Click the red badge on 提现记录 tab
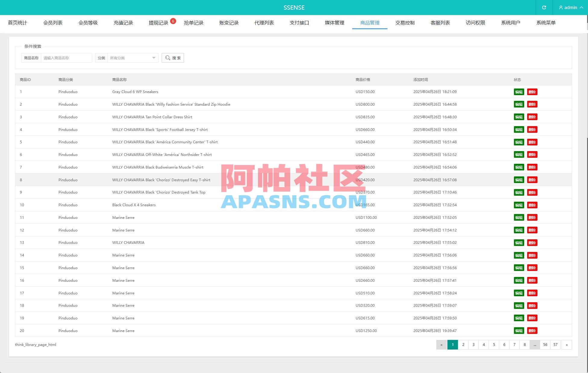The height and width of the screenshot is (373, 588). 173,20
